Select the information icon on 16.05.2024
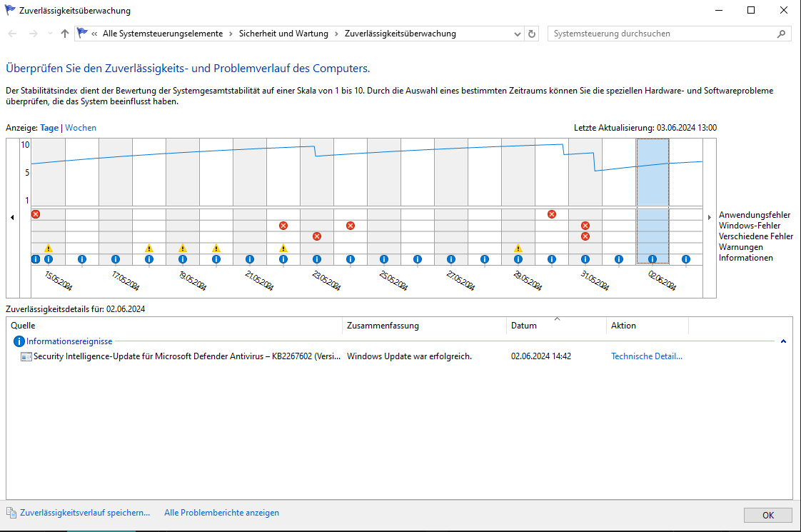Image resolution: width=801 pixels, height=532 pixels. pos(81,259)
